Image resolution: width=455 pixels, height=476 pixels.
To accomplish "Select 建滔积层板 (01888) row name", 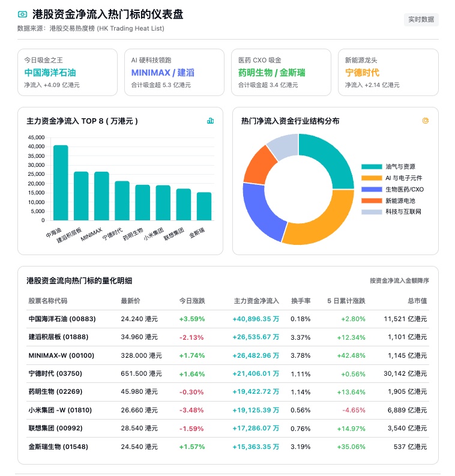I will click(58, 337).
